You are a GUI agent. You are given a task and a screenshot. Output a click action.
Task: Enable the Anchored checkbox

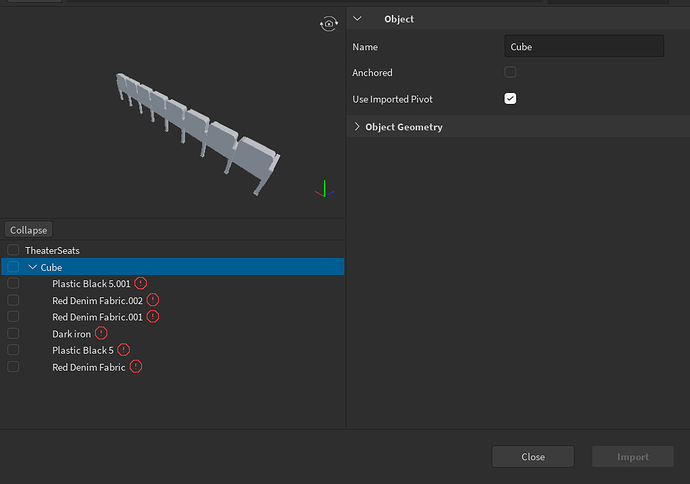tap(510, 73)
